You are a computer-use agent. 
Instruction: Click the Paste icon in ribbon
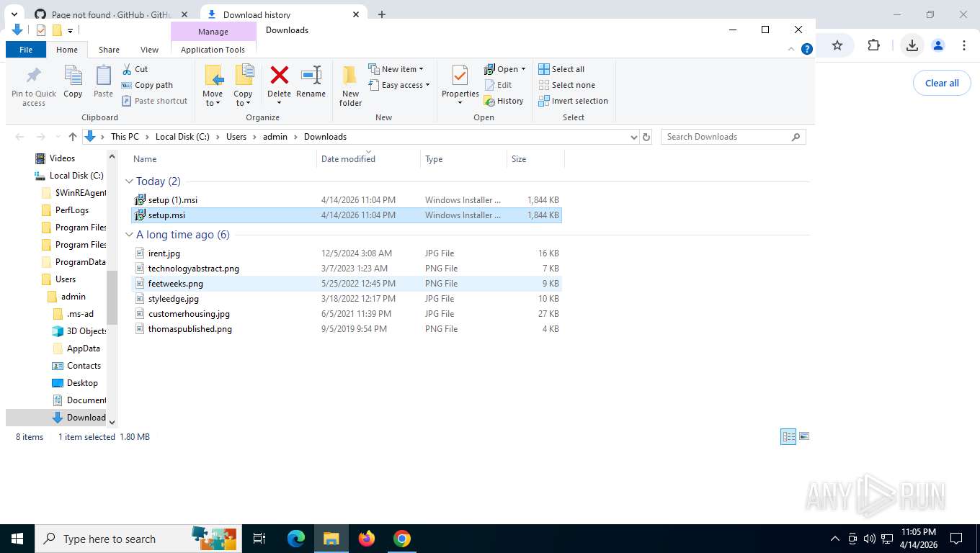(x=104, y=76)
